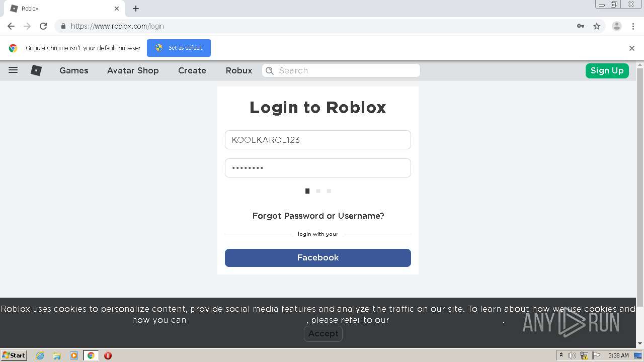The image size is (644, 362).
Task: Accept the cookie notice
Action: (323, 334)
